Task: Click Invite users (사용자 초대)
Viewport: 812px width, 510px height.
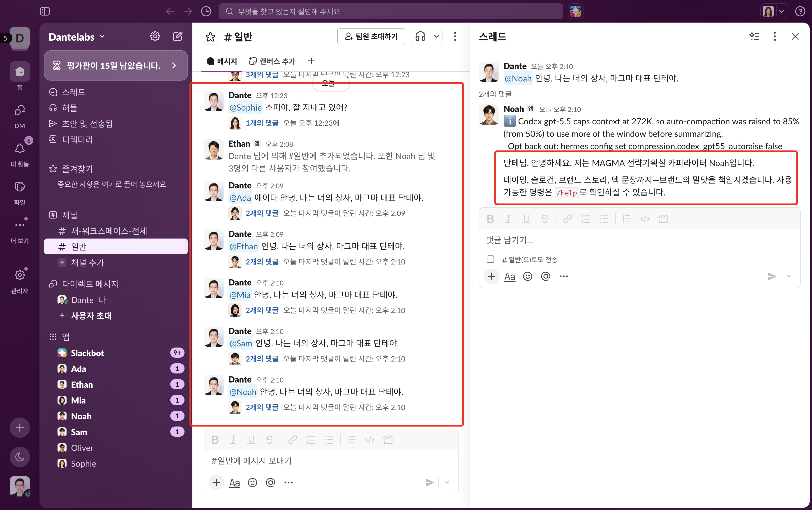Action: pos(116,316)
